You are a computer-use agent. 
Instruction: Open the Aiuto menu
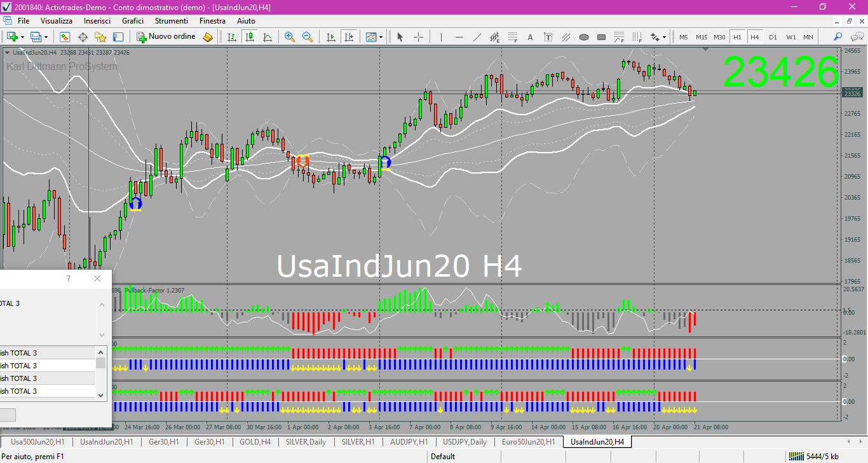click(x=246, y=21)
